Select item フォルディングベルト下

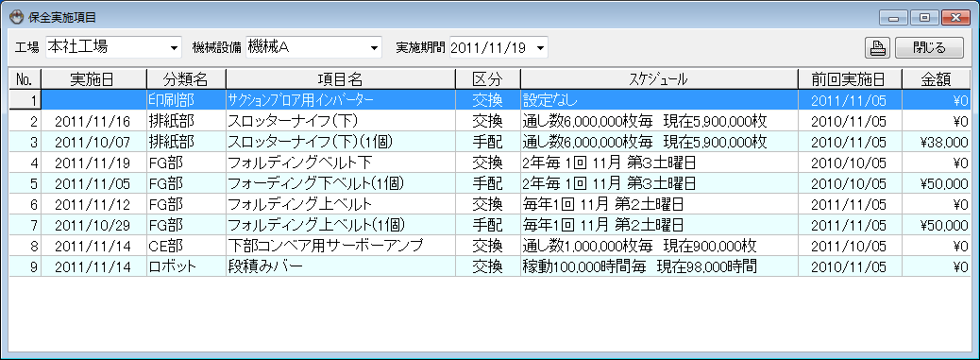pos(341,163)
